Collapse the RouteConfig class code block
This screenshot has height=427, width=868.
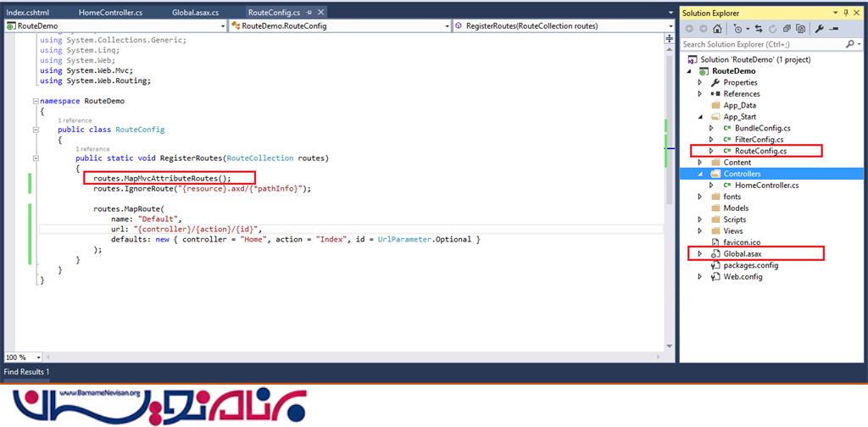coord(36,130)
